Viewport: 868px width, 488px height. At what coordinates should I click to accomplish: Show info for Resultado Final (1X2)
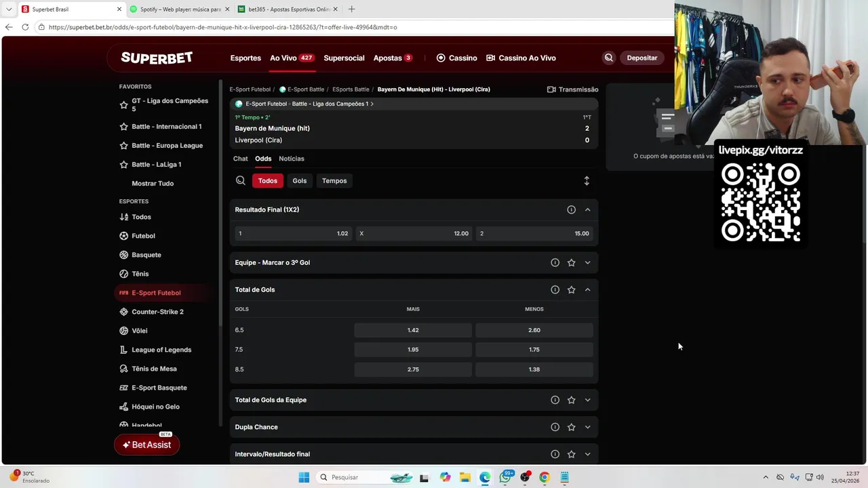[571, 209]
